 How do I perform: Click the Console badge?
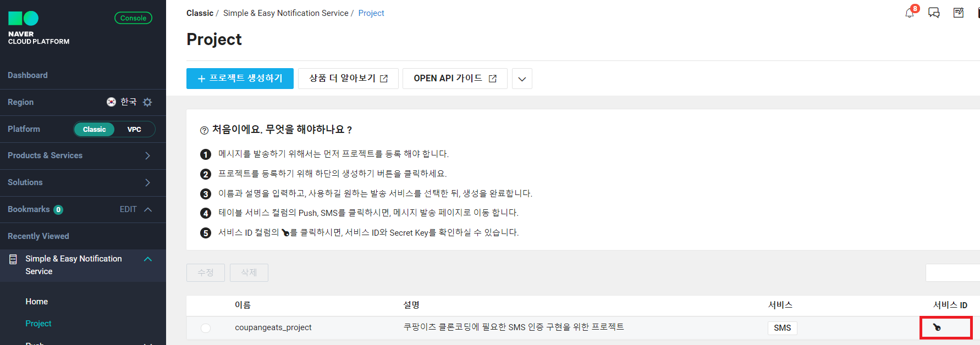(133, 18)
